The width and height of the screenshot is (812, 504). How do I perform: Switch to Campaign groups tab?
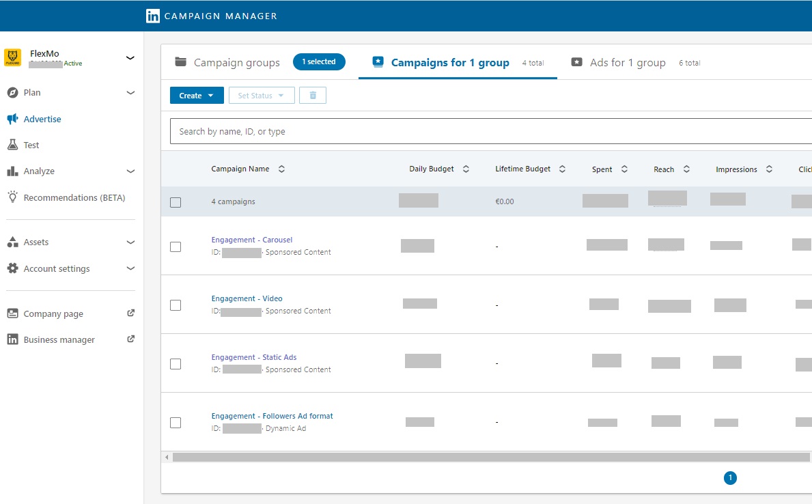coord(236,63)
